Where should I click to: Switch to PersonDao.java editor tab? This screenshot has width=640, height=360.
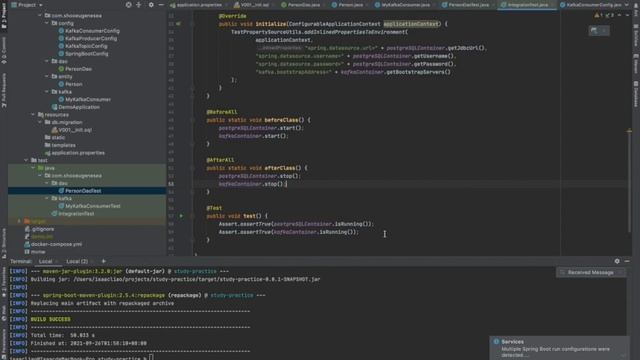[301, 5]
